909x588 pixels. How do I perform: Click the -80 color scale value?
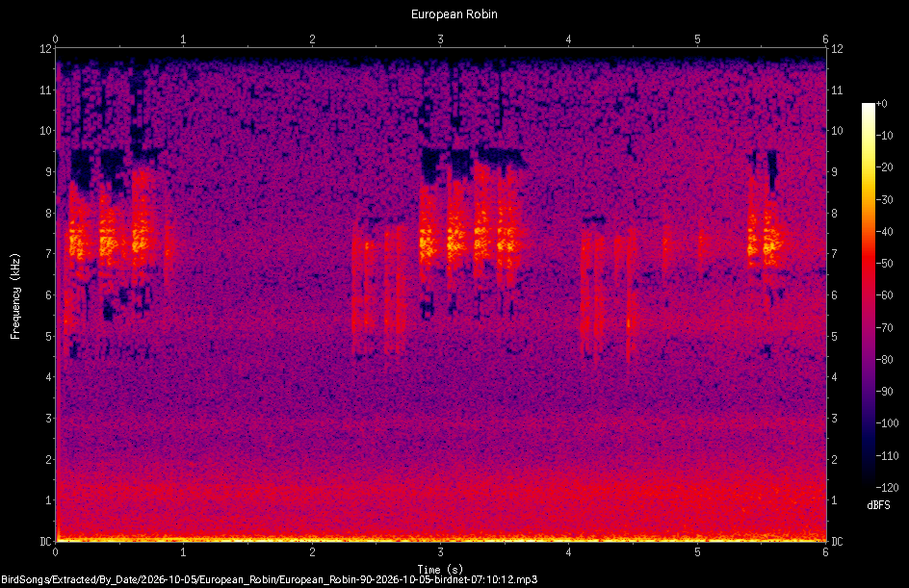[x=885, y=360]
